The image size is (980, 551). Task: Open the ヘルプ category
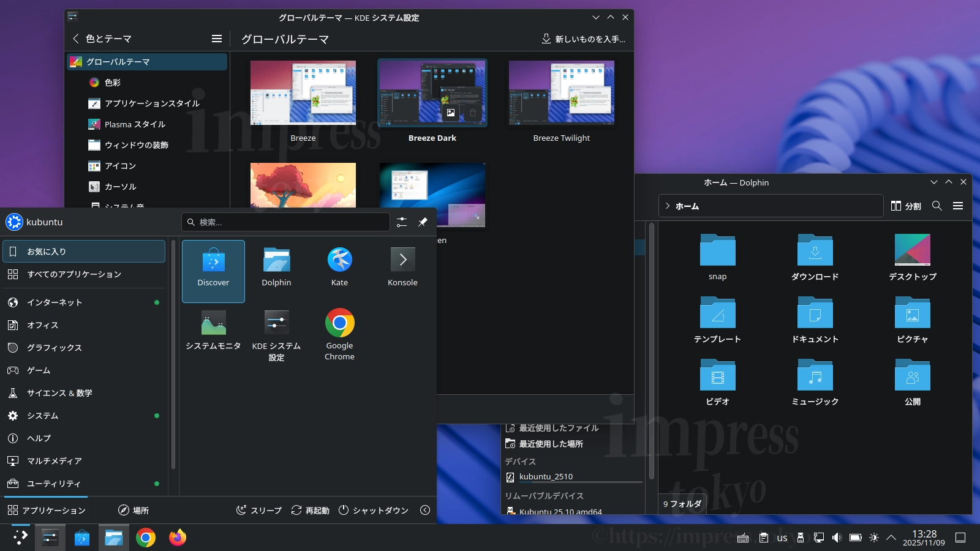(84, 438)
